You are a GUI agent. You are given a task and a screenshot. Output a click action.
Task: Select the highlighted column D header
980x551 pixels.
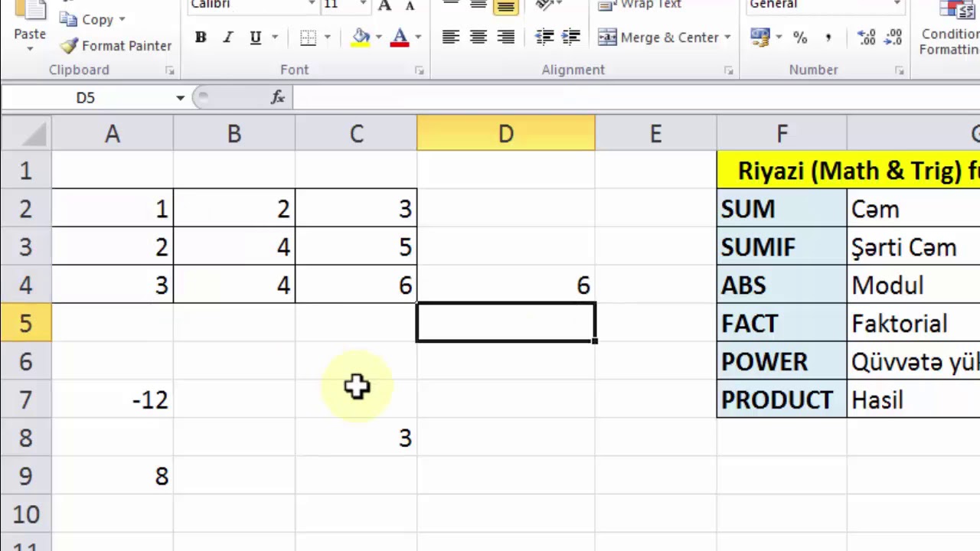pos(506,134)
